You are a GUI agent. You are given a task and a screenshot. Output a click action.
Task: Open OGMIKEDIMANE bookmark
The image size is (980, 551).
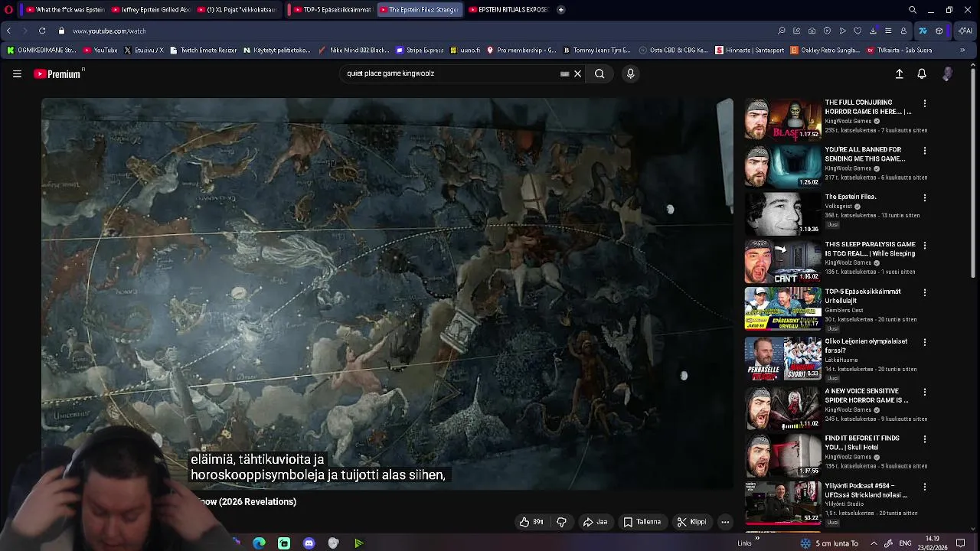tap(41, 50)
